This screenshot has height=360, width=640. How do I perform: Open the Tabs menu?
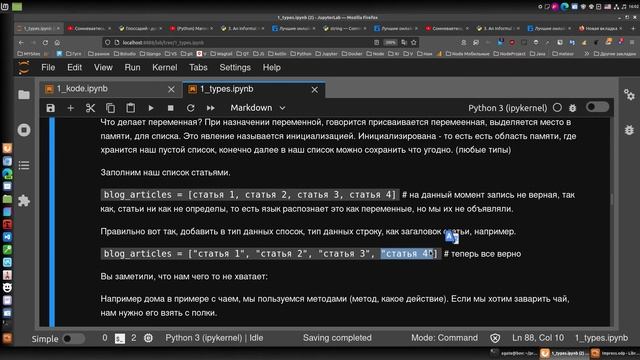[198, 68]
